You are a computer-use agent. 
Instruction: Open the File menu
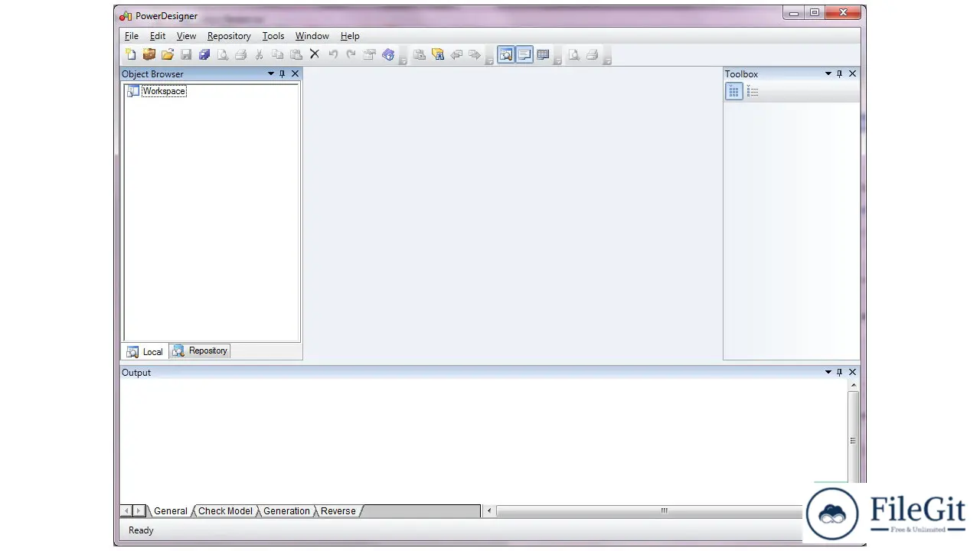[x=132, y=36]
